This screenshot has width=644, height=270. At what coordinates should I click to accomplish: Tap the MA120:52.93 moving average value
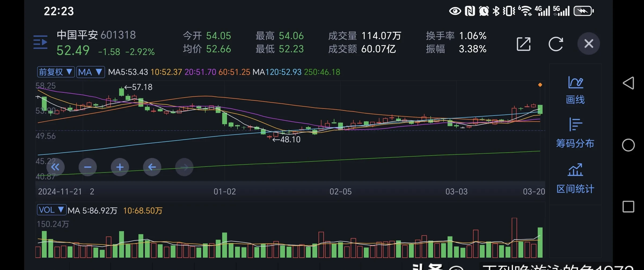277,72
